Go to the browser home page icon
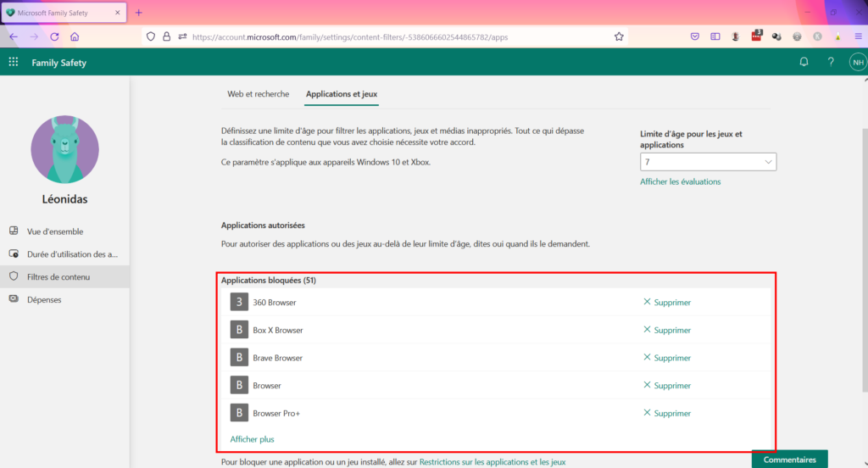The image size is (868, 468). pyautogui.click(x=75, y=36)
